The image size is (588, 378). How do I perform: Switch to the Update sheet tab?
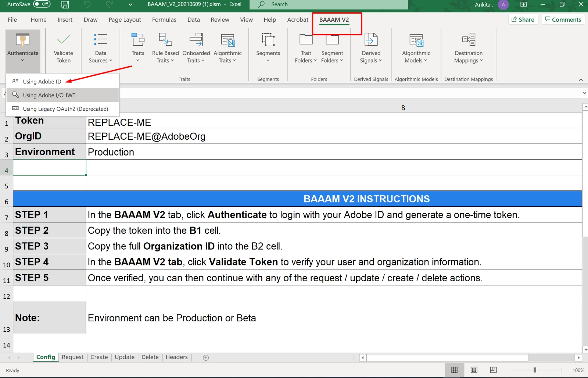pyautogui.click(x=125, y=357)
